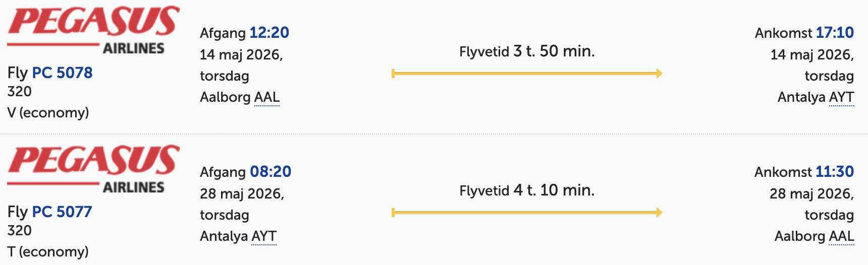Screen dimensions: 868x265
Task: Click the T (economy) fare class text
Action: (x=48, y=252)
